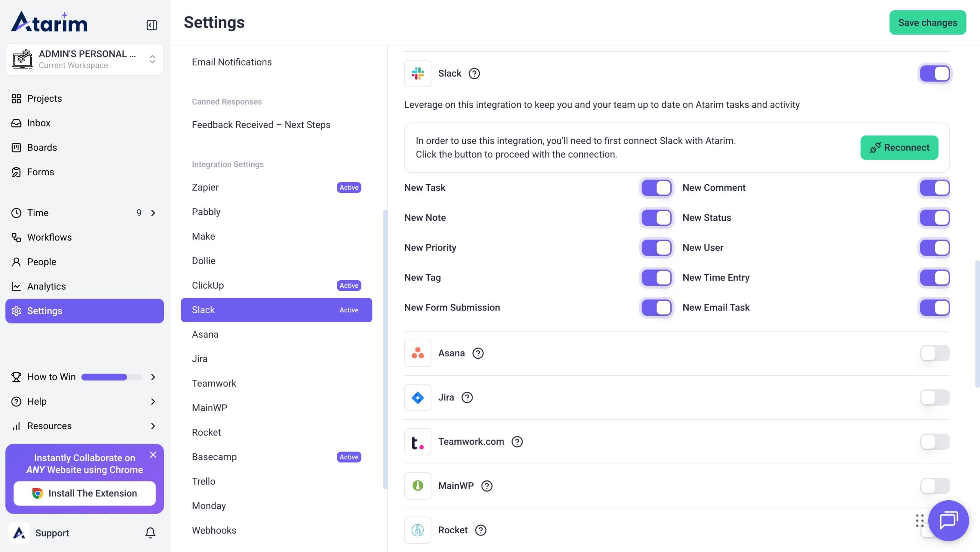The image size is (980, 552).
Task: Click the MainWP help question mark icon
Action: 487,486
